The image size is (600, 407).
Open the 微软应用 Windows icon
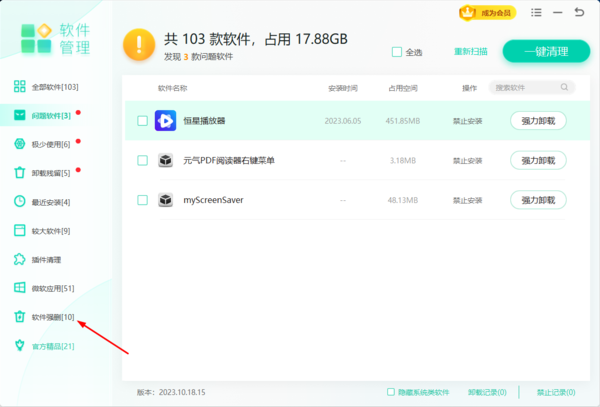pos(19,288)
